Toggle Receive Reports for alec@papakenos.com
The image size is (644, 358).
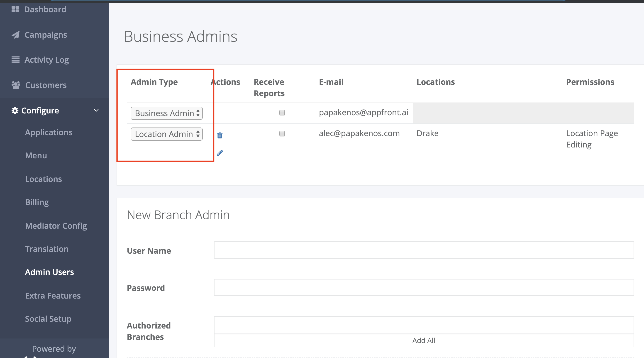(282, 133)
